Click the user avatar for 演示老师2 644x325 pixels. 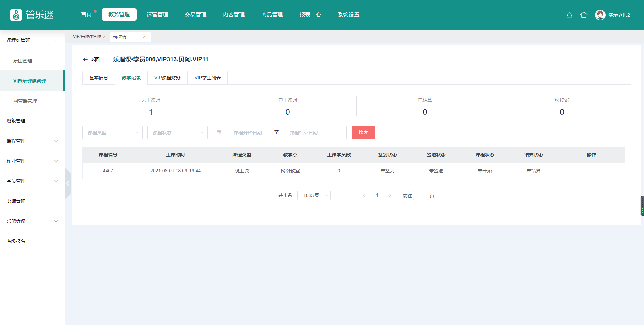point(600,15)
